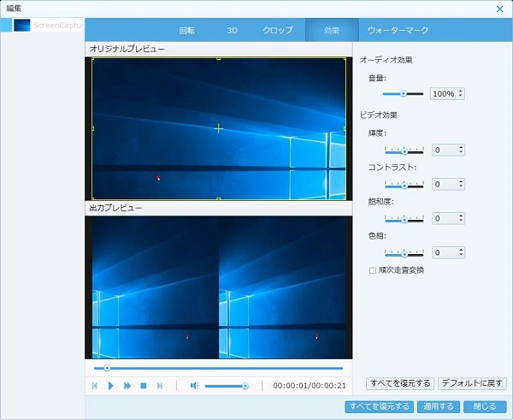Go to the ウォーターマーク tab
The image size is (513, 420).
tap(398, 30)
